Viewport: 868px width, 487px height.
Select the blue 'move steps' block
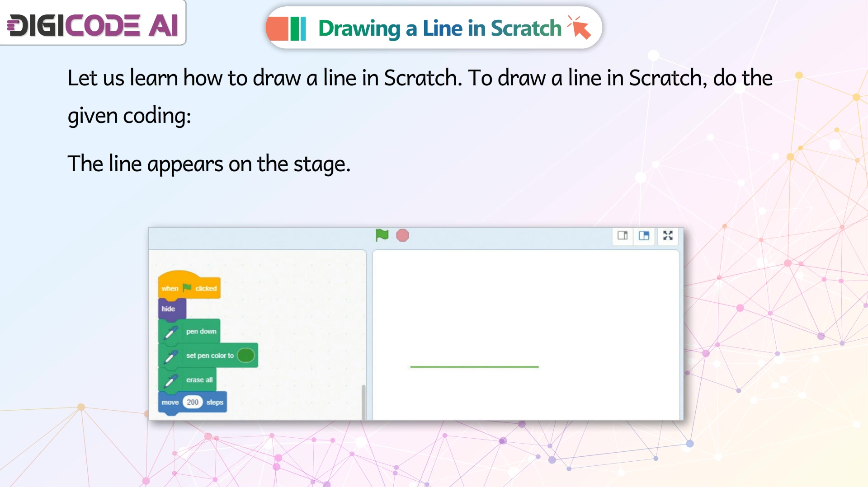(192, 403)
